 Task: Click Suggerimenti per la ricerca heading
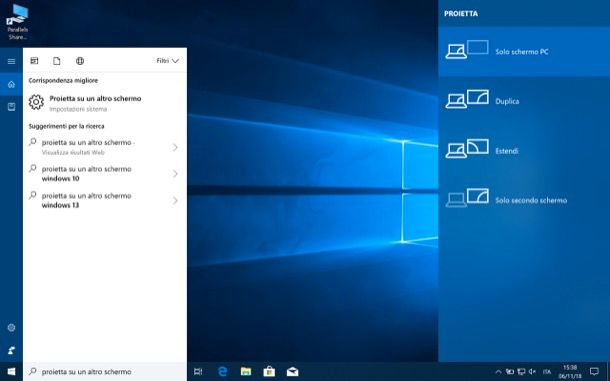pyautogui.click(x=67, y=126)
